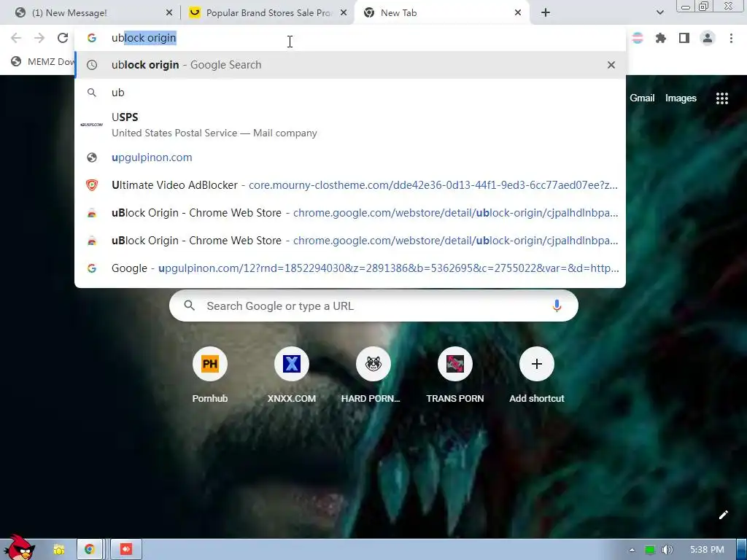Click the volume speaker tray icon
747x560 pixels.
pos(667,550)
